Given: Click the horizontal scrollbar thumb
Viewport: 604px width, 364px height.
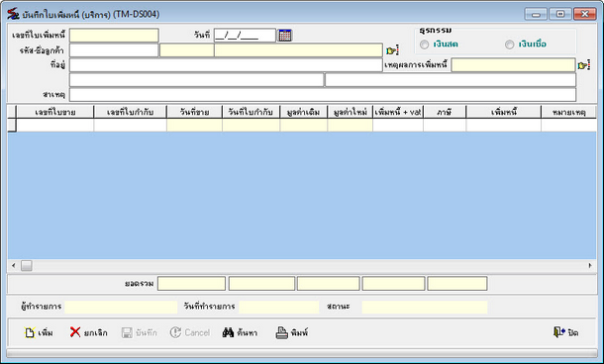Looking at the screenshot, I should click(x=27, y=265).
